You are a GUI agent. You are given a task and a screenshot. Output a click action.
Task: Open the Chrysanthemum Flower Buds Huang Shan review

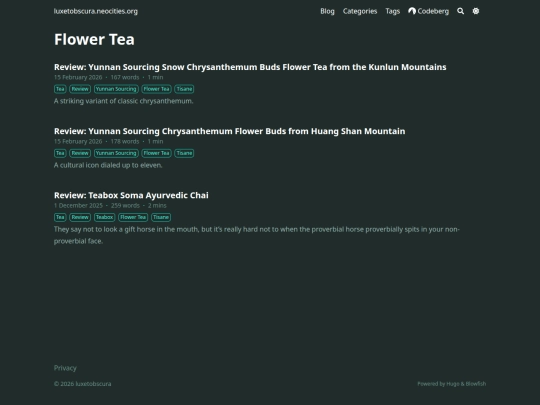[229, 131]
